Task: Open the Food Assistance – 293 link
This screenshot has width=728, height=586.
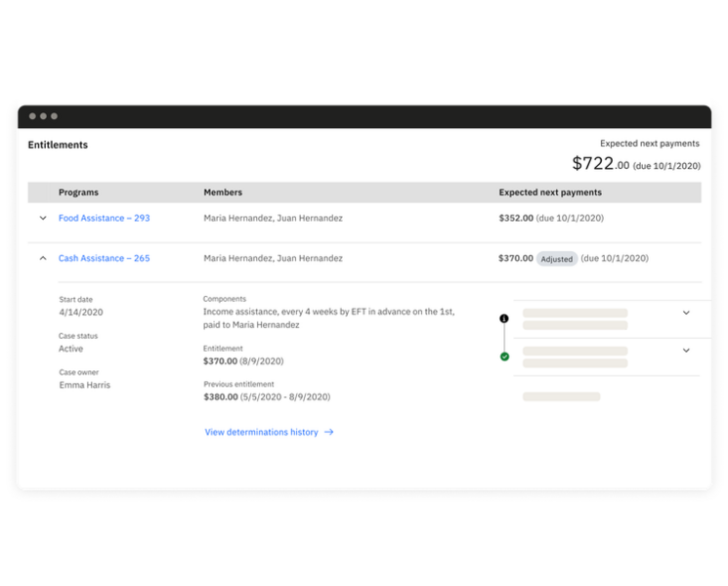Action: 104,218
